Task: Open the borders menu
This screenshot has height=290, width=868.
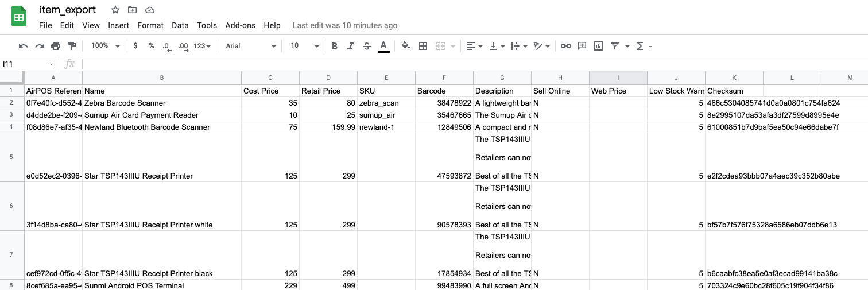Action: [x=423, y=46]
